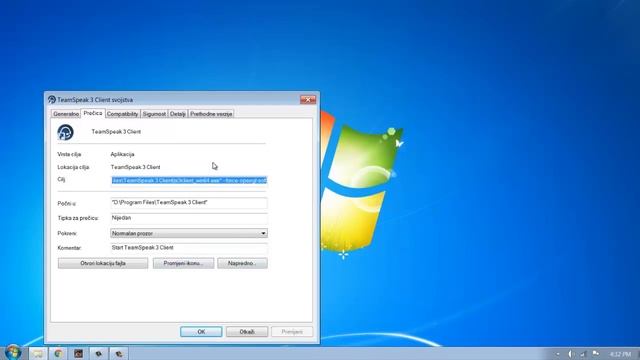The width and height of the screenshot is (640, 360).
Task: Open the network tray icon
Action: click(x=583, y=354)
